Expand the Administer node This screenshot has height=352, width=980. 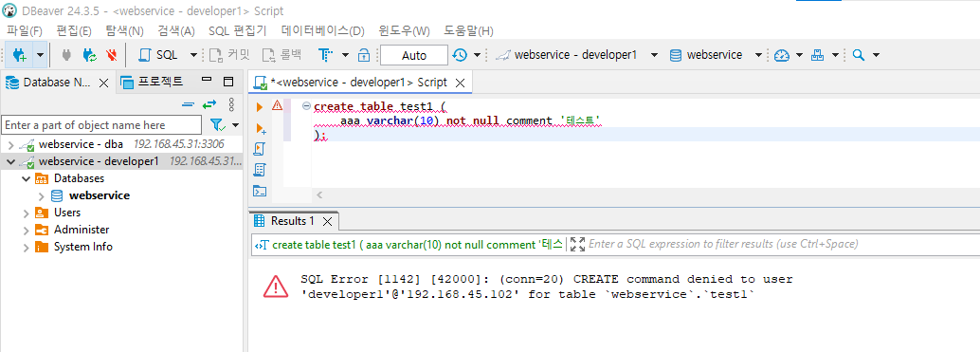(26, 230)
